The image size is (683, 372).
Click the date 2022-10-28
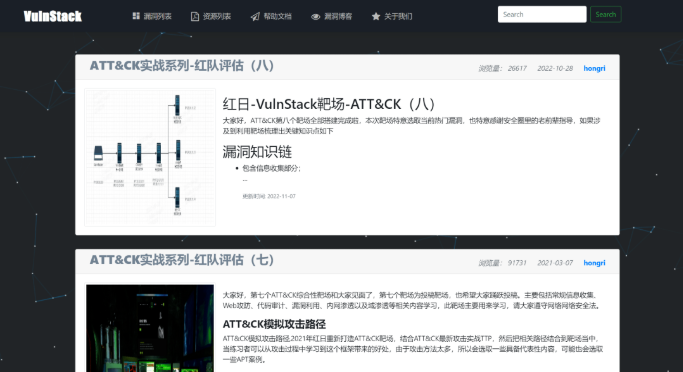coord(555,68)
